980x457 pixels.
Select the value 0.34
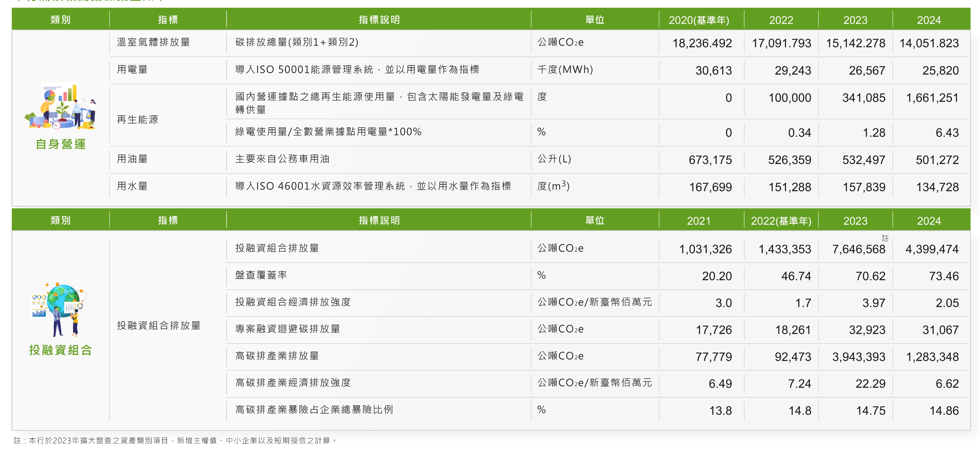click(x=800, y=133)
